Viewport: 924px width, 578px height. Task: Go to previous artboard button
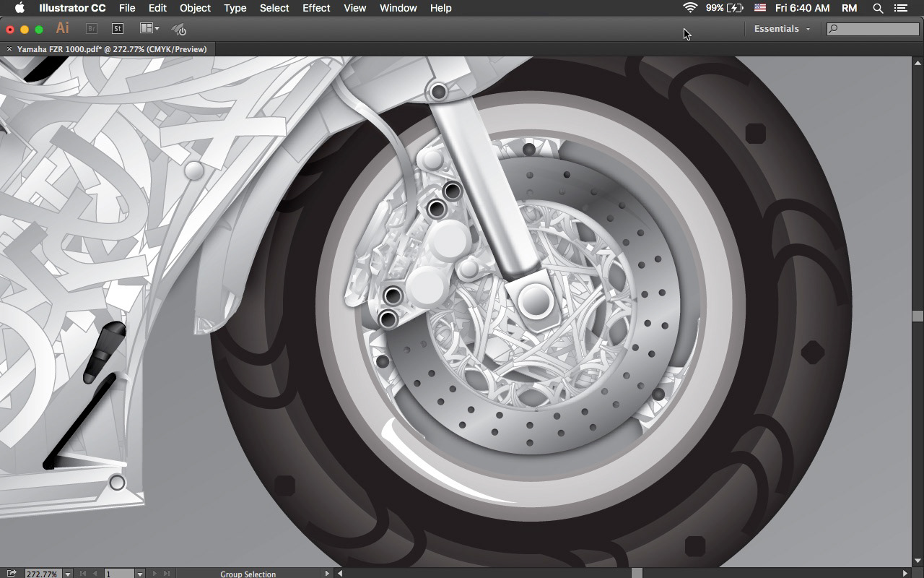coord(95,574)
